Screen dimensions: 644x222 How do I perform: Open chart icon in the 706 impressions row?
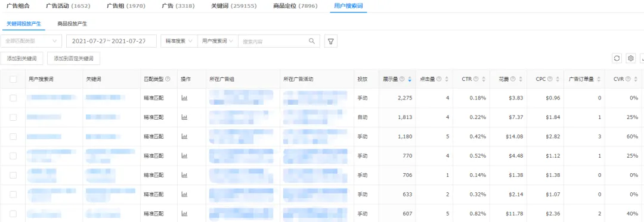pos(184,176)
